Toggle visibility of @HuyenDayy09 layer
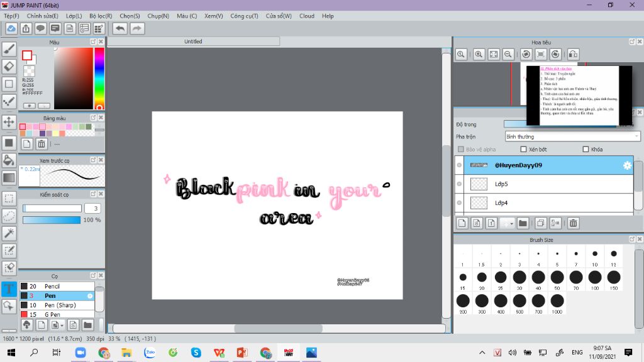The width and height of the screenshot is (644, 362). (x=459, y=165)
